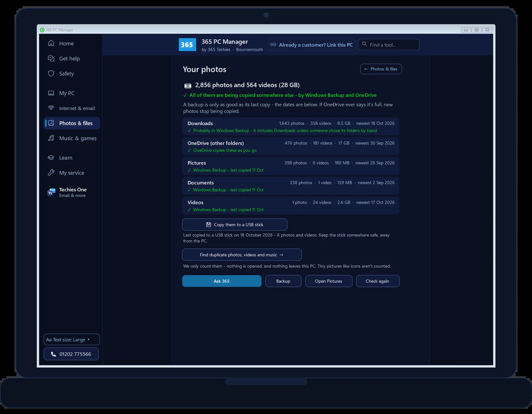Click the Check again button

378,281
